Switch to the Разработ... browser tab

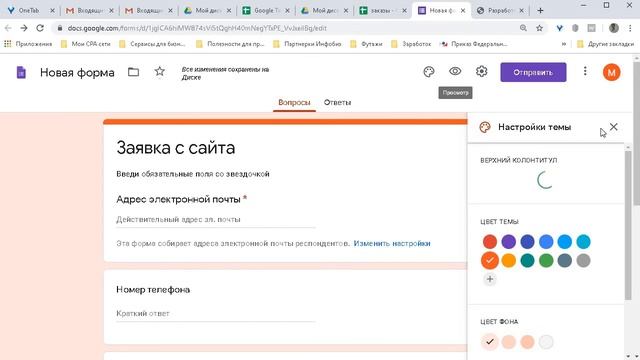point(500,11)
